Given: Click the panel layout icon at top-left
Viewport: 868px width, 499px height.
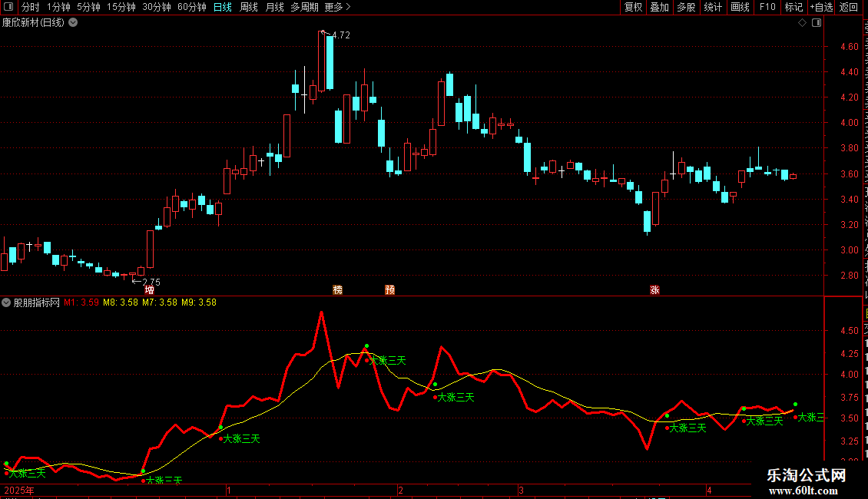Looking at the screenshot, I should point(8,7).
